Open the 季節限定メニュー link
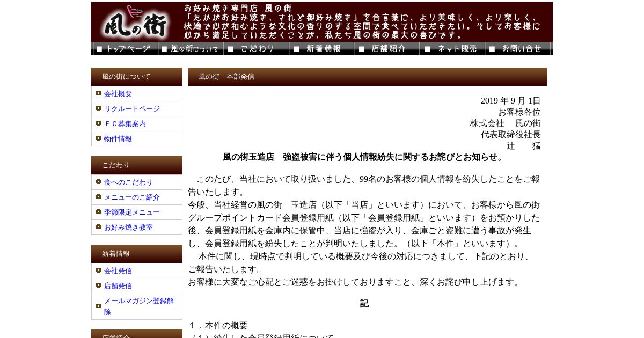The image size is (644, 338). tap(132, 212)
